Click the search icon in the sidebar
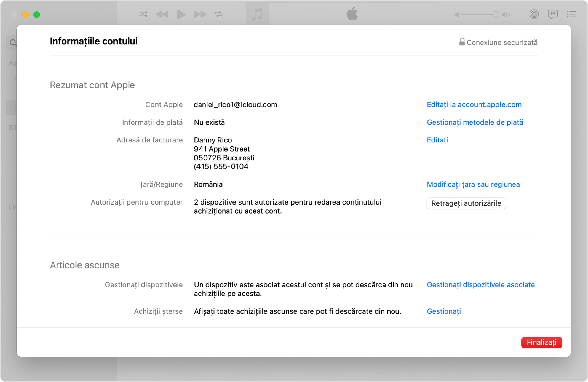 [13, 43]
